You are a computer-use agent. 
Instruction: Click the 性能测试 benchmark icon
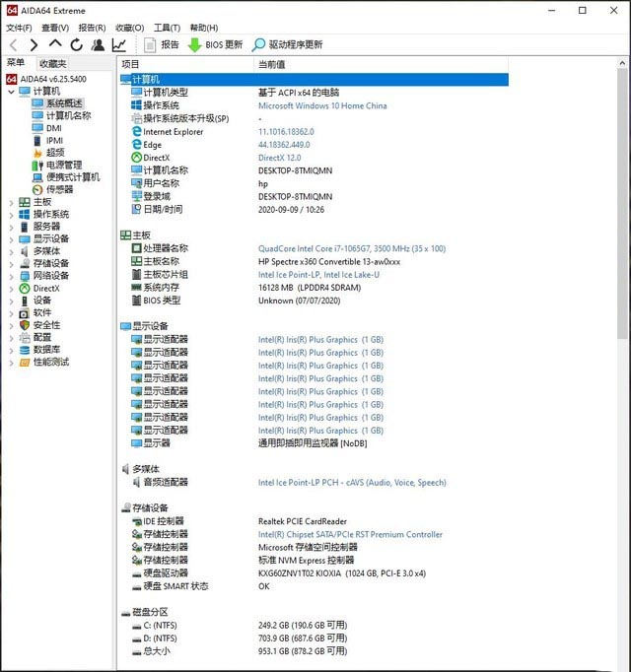click(x=25, y=363)
